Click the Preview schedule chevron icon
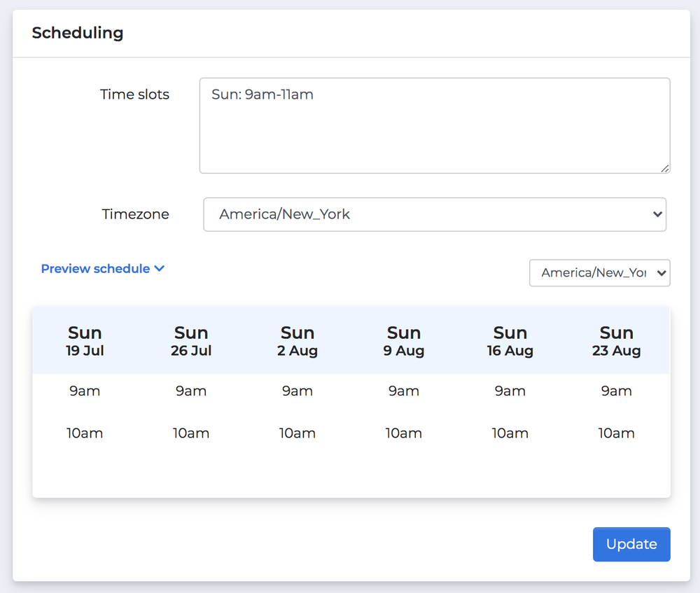Image resolution: width=700 pixels, height=593 pixels. pyautogui.click(x=160, y=268)
